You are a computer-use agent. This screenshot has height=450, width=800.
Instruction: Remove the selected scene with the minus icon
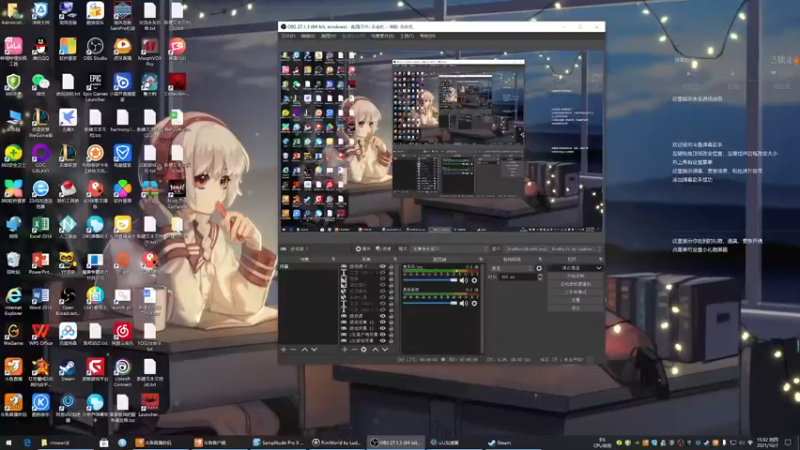293,349
